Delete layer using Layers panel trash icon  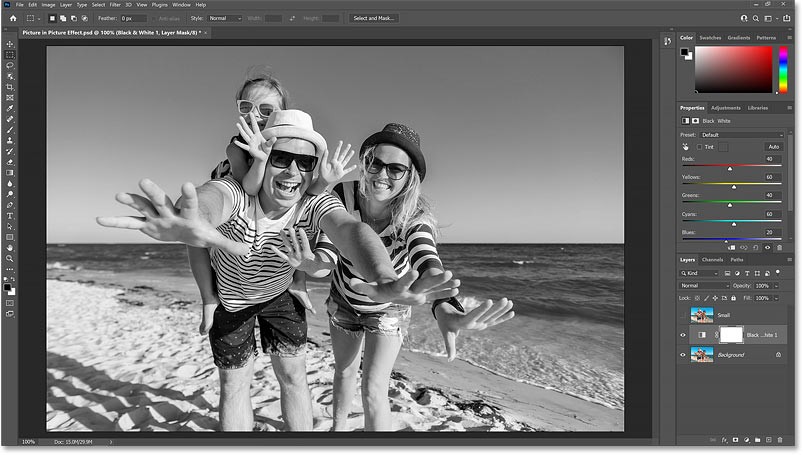click(x=780, y=440)
